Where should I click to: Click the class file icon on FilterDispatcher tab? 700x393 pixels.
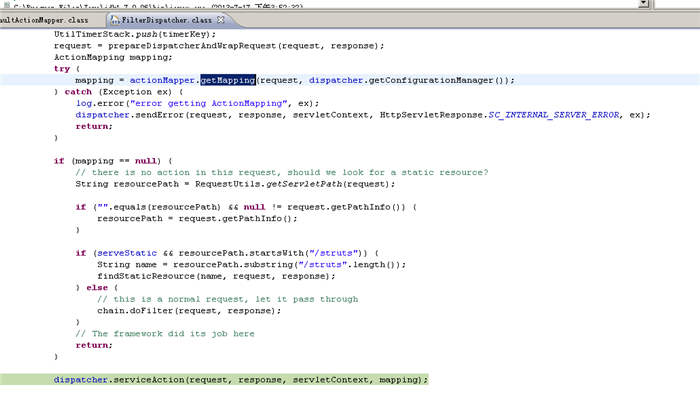pyautogui.click(x=115, y=20)
